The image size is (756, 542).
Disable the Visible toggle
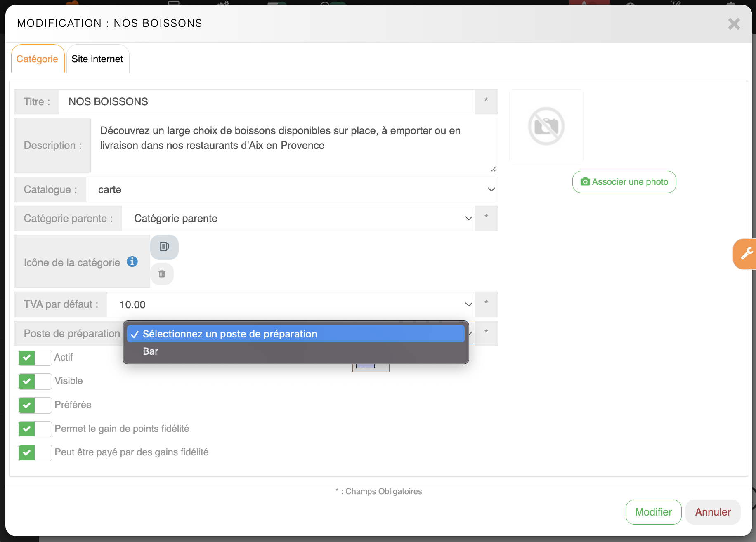point(35,381)
